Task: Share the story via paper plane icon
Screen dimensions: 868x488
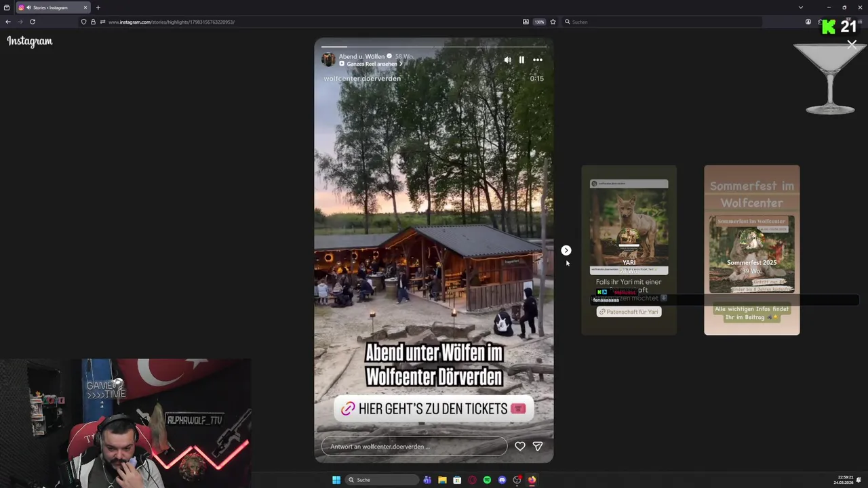Action: click(x=538, y=446)
